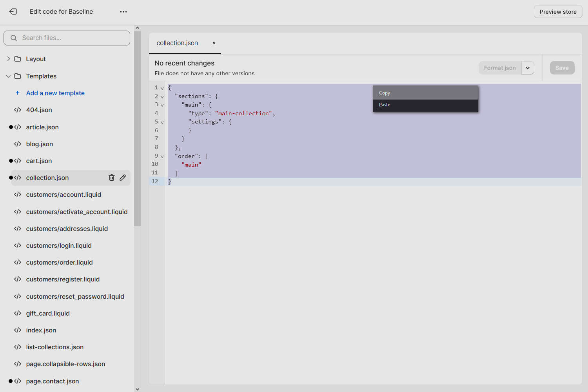This screenshot has width=588, height=392.
Task: Click the pencil icon to rename collection.json
Action: pos(123,178)
